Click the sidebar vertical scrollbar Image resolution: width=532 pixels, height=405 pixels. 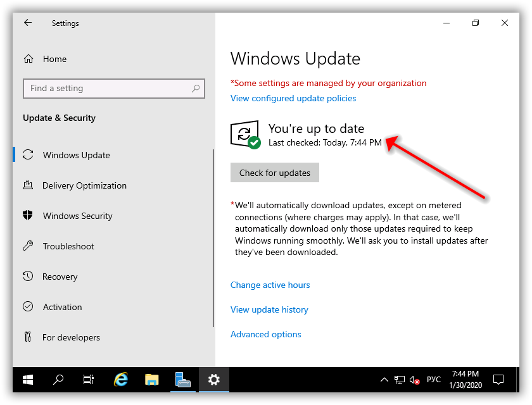213,238
